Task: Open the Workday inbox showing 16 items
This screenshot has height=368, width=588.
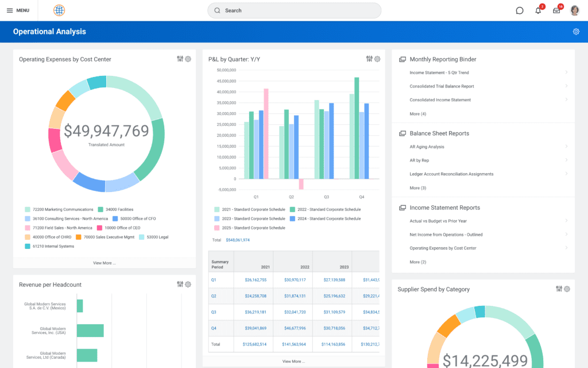Action: [x=556, y=10]
